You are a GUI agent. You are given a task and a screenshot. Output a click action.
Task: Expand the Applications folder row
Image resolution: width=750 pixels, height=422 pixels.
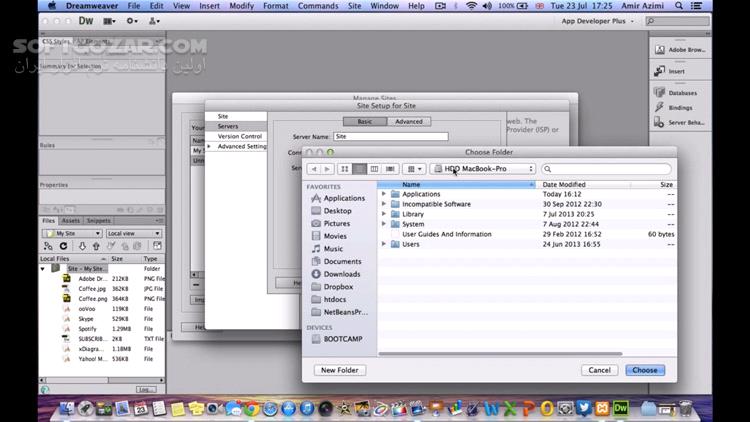tap(384, 194)
